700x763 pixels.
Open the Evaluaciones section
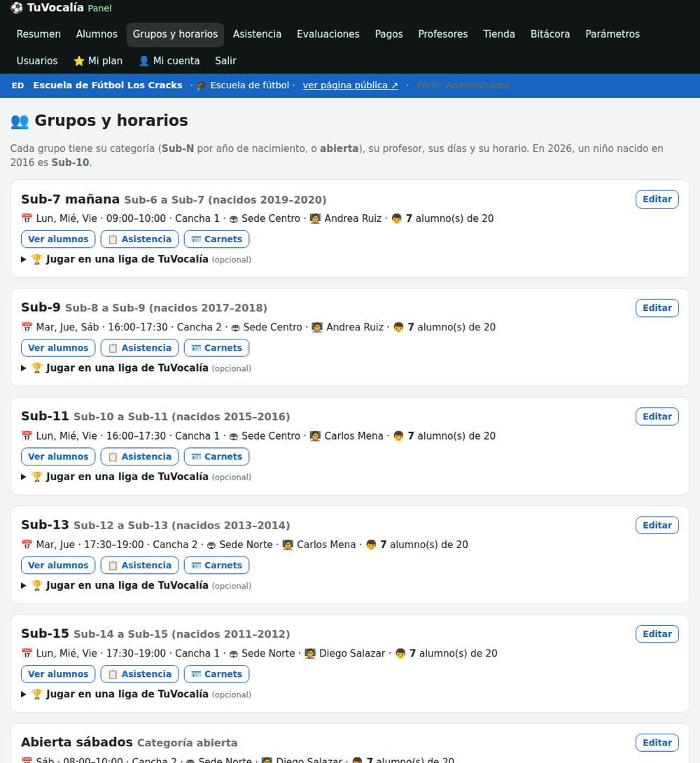(328, 34)
